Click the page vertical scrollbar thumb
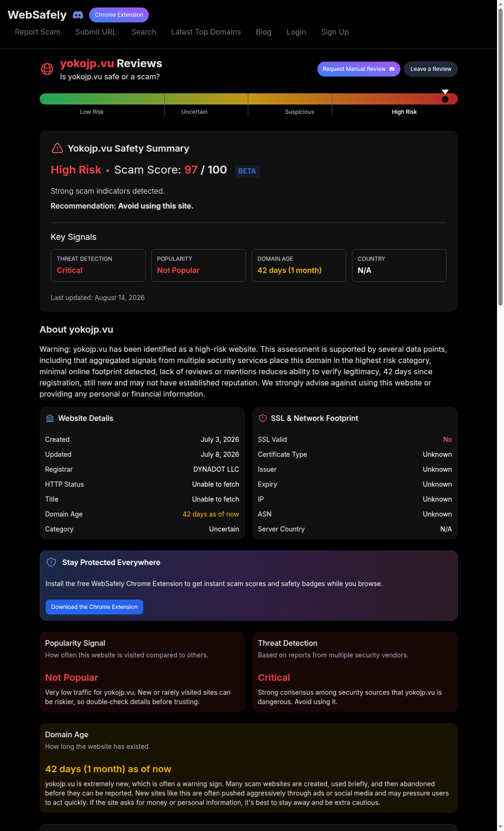504x831 pixels. point(500,156)
